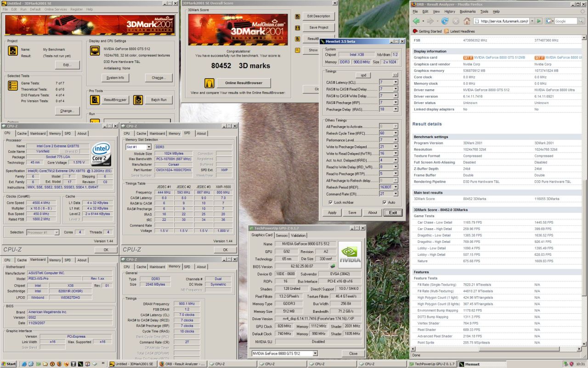Open Online Services menu in 3DMark2001
588x368 pixels.
click(55, 9)
